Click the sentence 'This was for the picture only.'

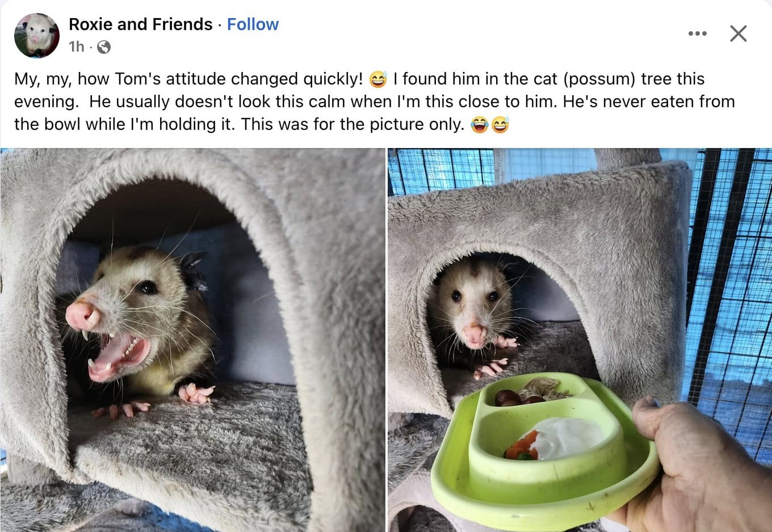pos(353,124)
